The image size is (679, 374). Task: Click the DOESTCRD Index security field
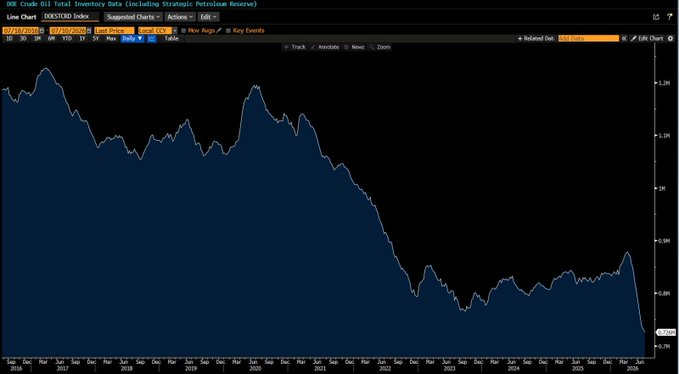tap(70, 17)
